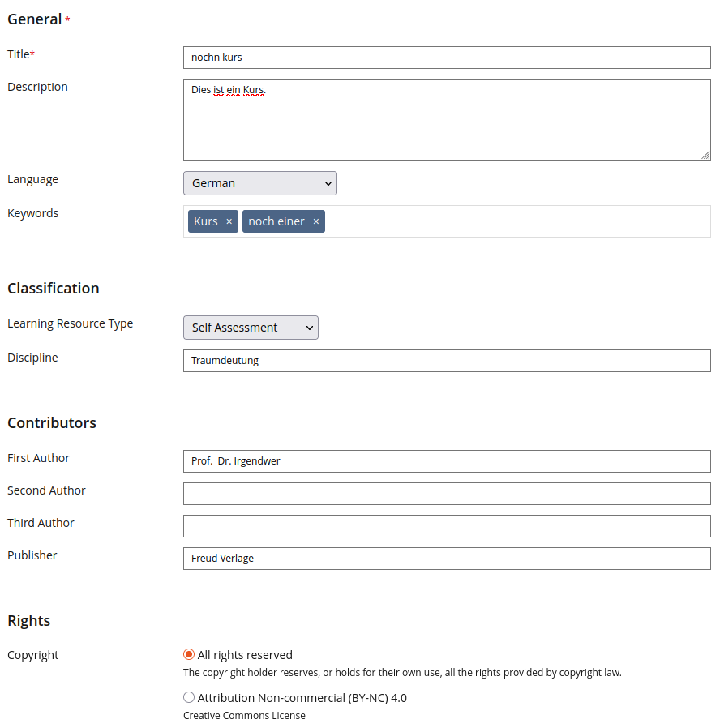This screenshot has height=728, width=720.
Task: Click the 'Attribution Non-commercial (BY-NC) 4.0' label
Action: (x=302, y=698)
